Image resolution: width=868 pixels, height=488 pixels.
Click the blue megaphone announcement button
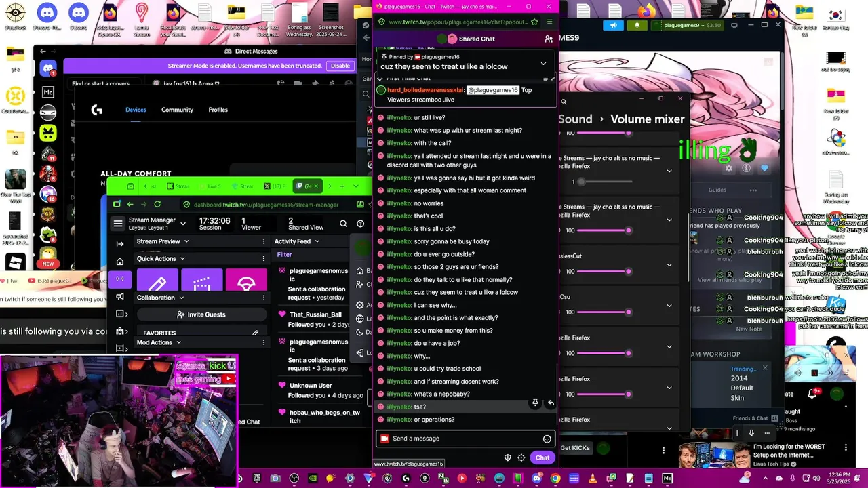click(613, 25)
